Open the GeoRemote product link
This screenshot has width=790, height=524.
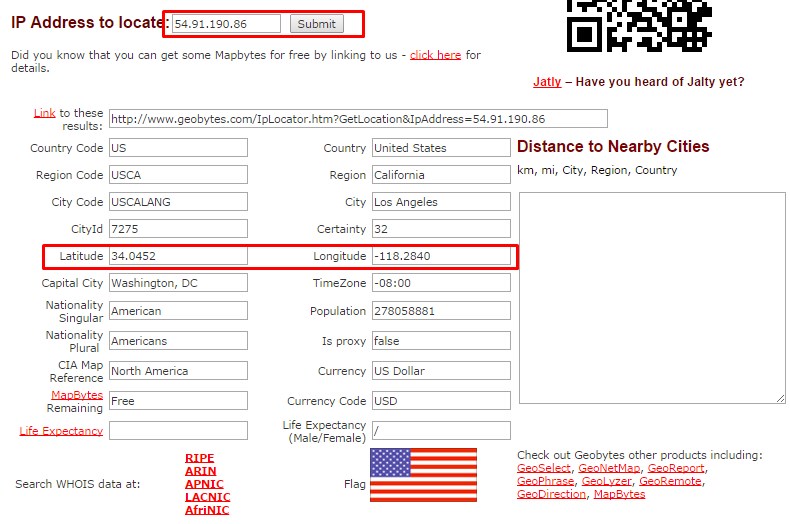click(670, 481)
